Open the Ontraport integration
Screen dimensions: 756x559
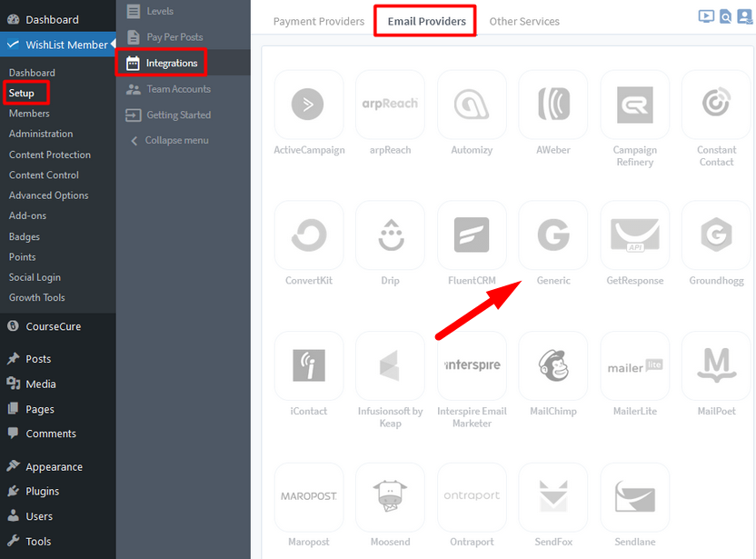click(x=472, y=497)
